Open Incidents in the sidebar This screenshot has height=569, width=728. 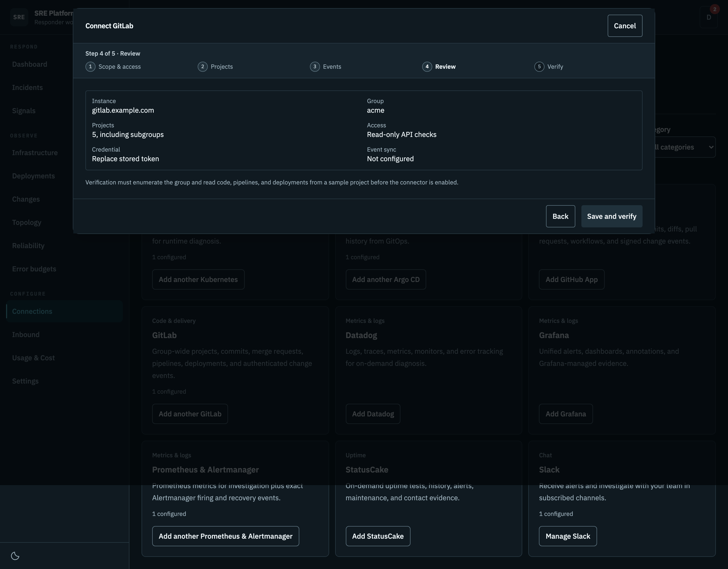coord(64,88)
